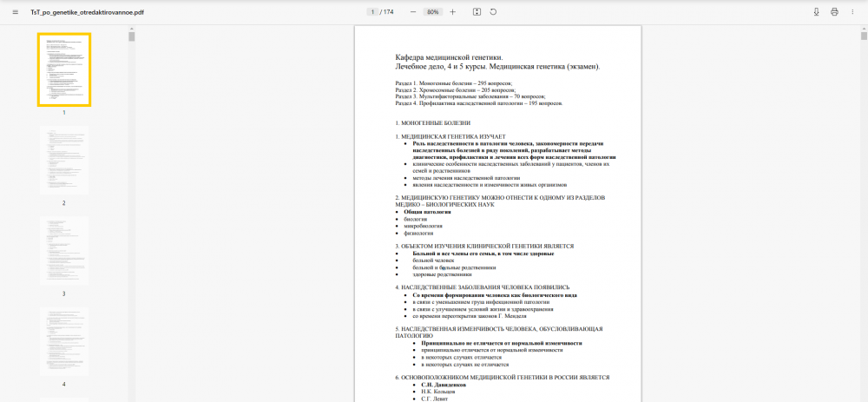Click question "3. ОБЪЕКТОМ ИЗУЧЕНИЯ КЛИНИЧЕСКОЙ ГЕНЕТИКИ ЯВЛЯЕТСЯ"
The image size is (868, 402).
(484, 247)
